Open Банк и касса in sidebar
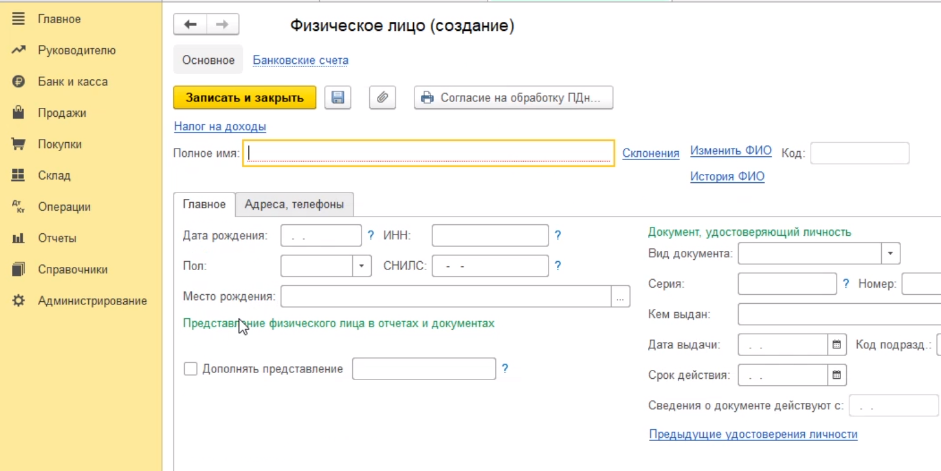The height and width of the screenshot is (471, 941). click(72, 82)
